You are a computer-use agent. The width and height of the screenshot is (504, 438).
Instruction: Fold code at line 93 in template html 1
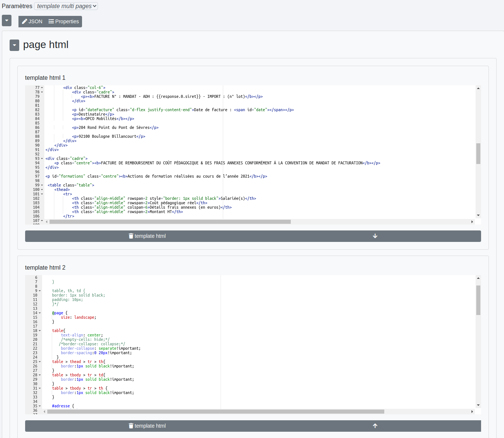tap(42, 159)
